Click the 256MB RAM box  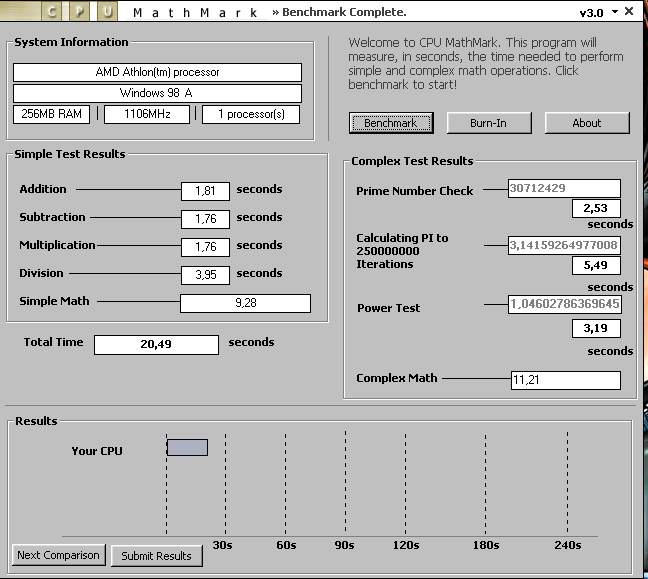[x=51, y=114]
